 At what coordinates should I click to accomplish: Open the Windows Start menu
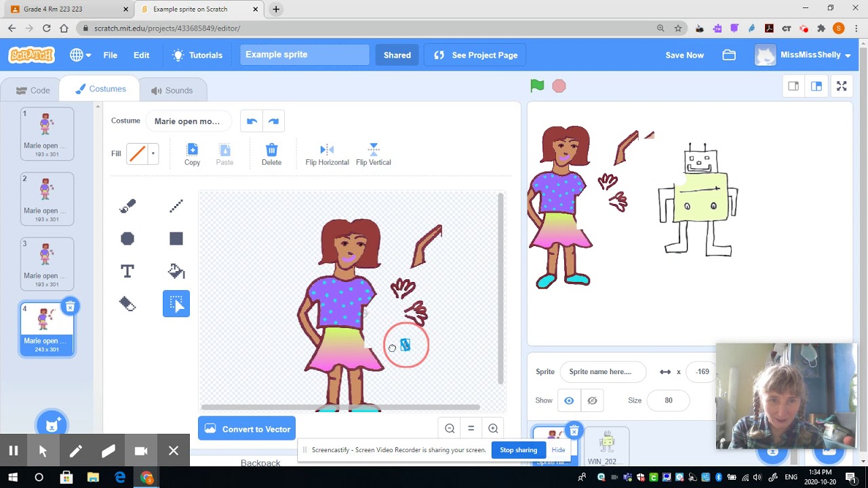12,478
